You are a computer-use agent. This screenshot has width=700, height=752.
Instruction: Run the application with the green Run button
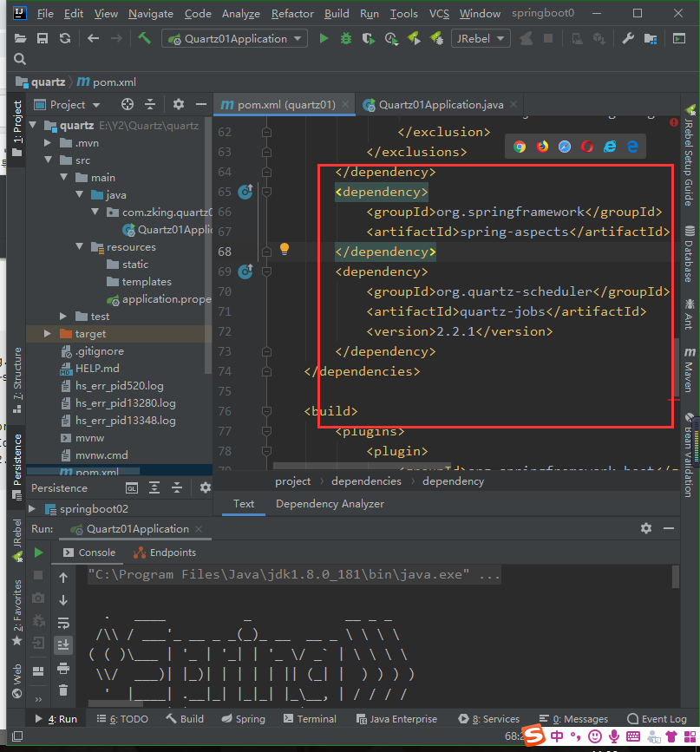[x=324, y=39]
